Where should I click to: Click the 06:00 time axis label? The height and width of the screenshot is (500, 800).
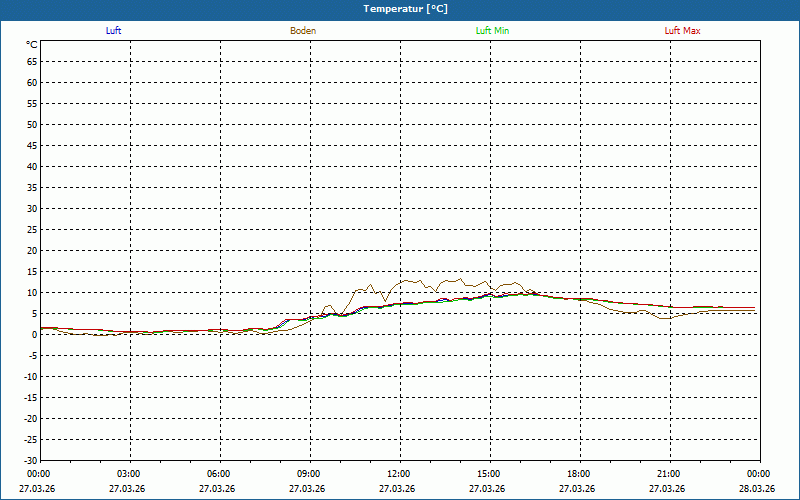(218, 474)
